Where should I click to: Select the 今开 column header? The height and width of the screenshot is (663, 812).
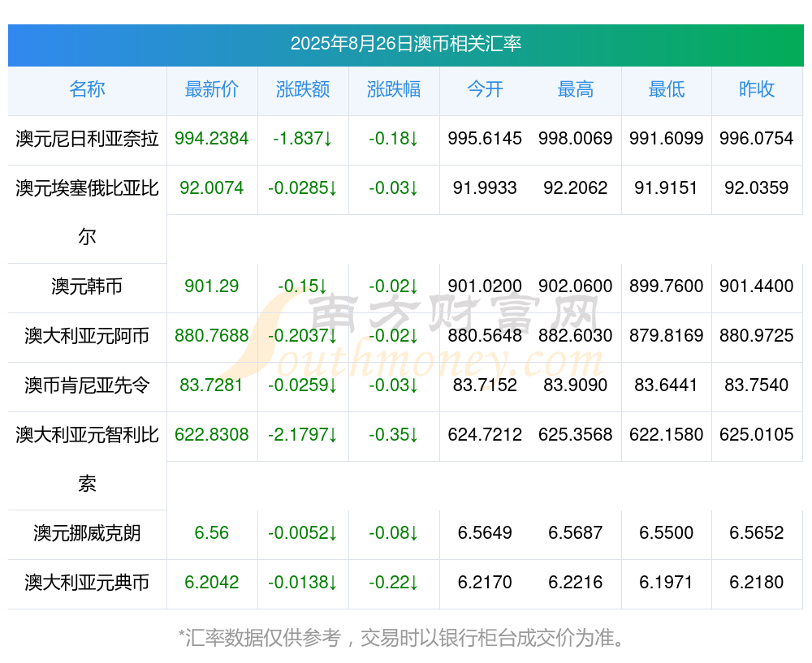point(485,89)
